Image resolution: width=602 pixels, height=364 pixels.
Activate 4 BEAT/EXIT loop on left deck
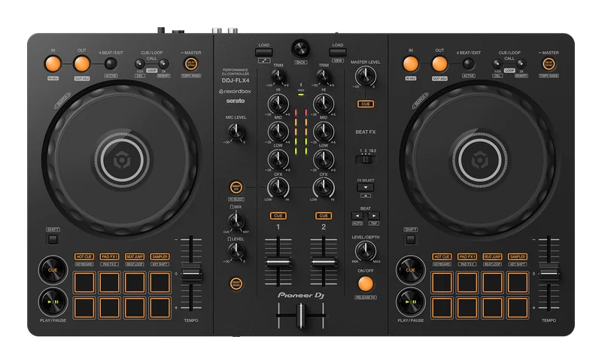pyautogui.click(x=111, y=64)
